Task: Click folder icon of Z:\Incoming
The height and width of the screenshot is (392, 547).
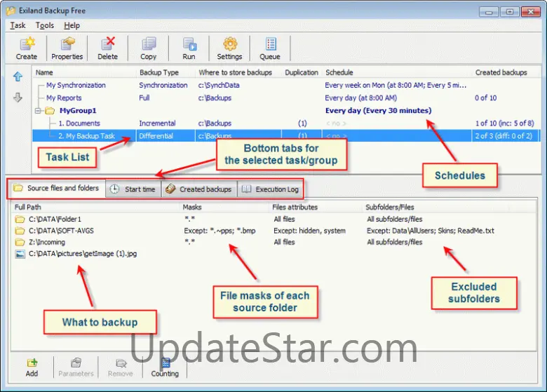Action: coord(20,242)
